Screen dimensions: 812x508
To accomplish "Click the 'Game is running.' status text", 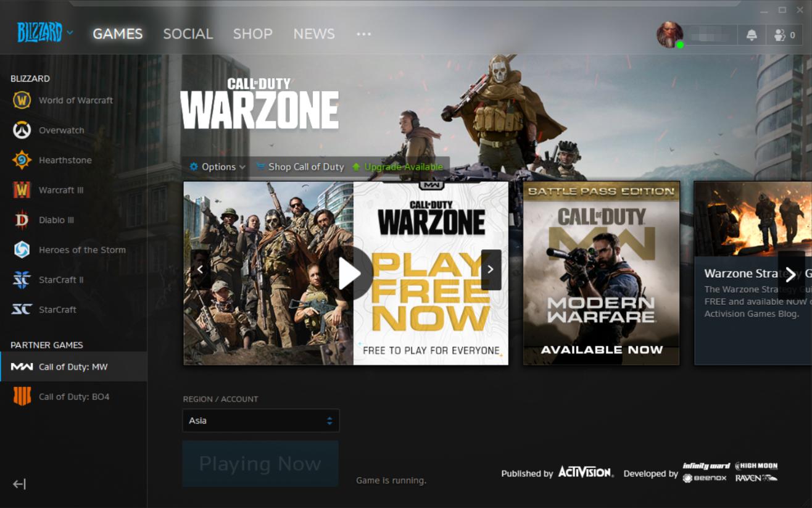I will [x=391, y=480].
